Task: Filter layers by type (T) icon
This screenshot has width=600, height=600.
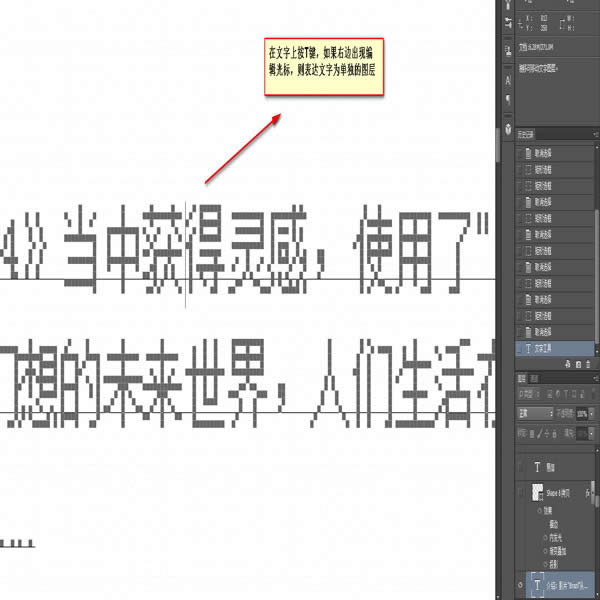Action: 566,394
